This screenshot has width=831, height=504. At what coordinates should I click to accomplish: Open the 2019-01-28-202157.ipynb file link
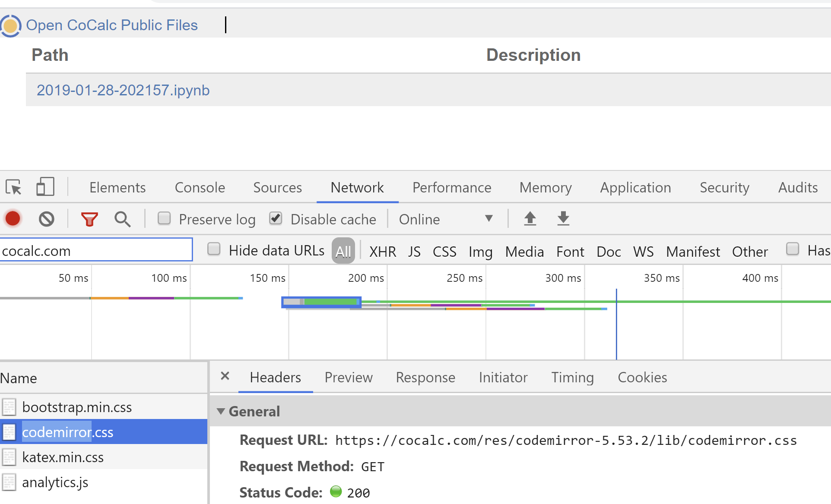123,90
